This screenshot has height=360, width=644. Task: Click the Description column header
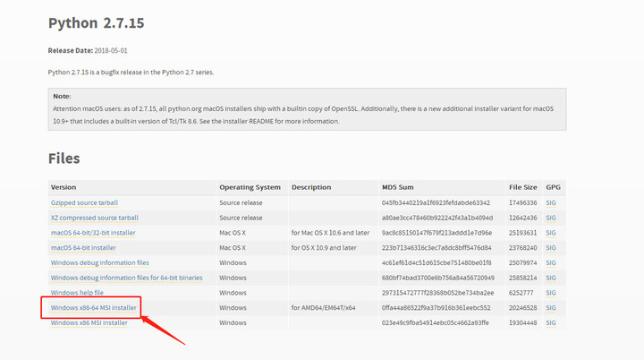point(311,187)
